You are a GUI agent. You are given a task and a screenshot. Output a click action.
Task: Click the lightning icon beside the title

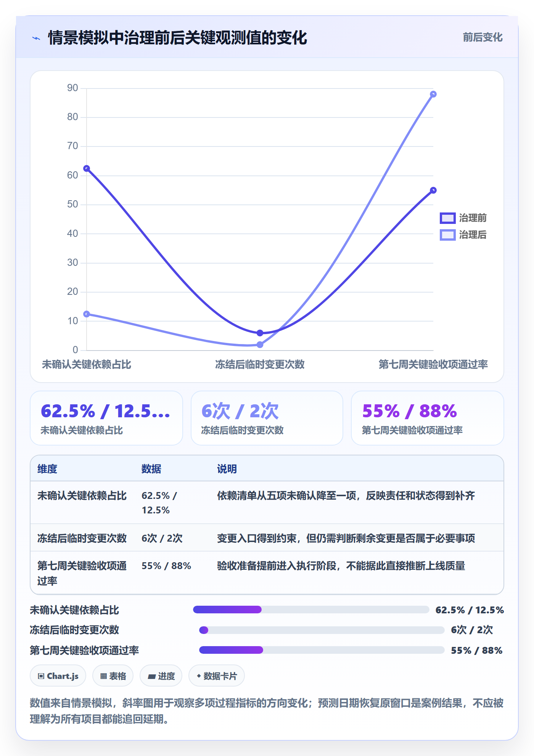pos(36,38)
